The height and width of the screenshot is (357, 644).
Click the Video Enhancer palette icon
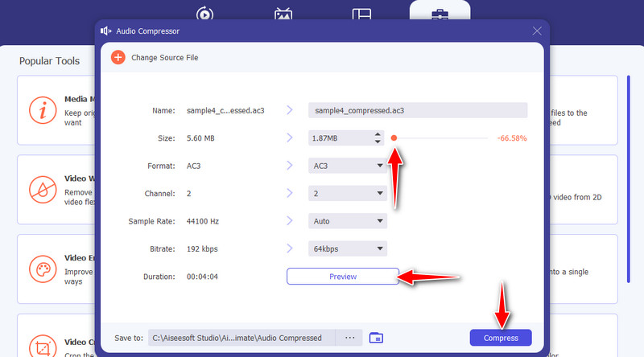point(40,268)
